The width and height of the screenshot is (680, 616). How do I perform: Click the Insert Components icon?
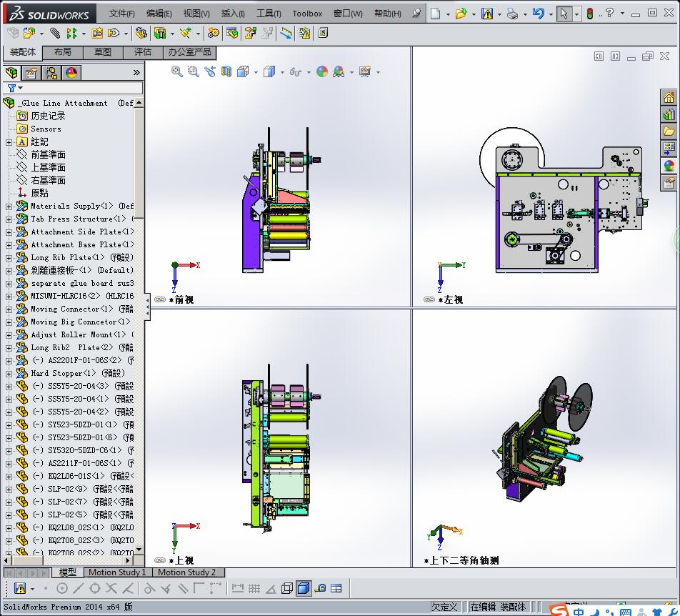tap(29, 33)
